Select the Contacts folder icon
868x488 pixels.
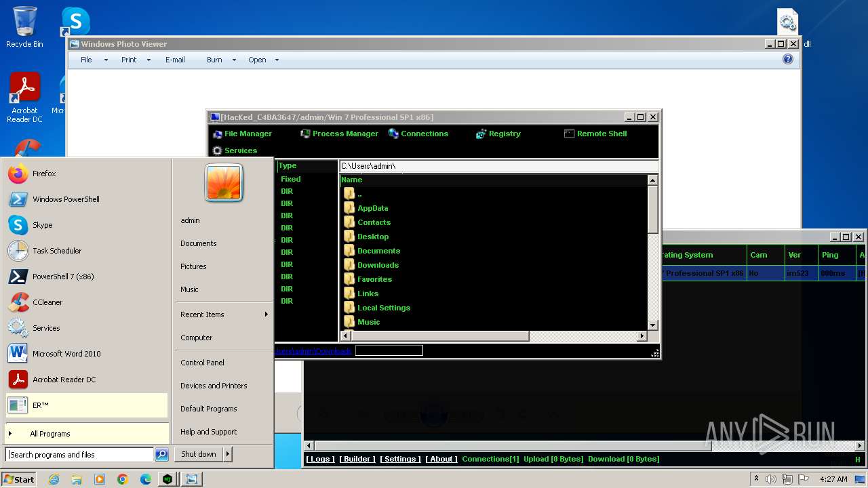pyautogui.click(x=349, y=222)
